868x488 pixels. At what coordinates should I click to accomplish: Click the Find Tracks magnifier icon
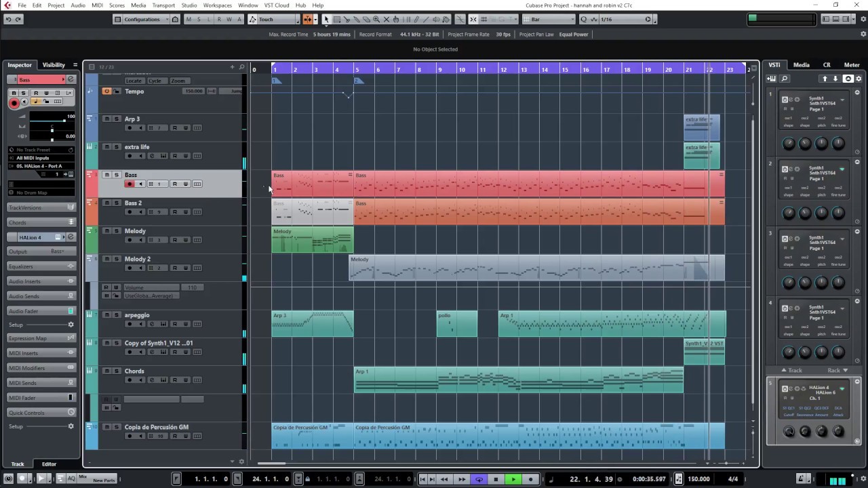coord(241,67)
